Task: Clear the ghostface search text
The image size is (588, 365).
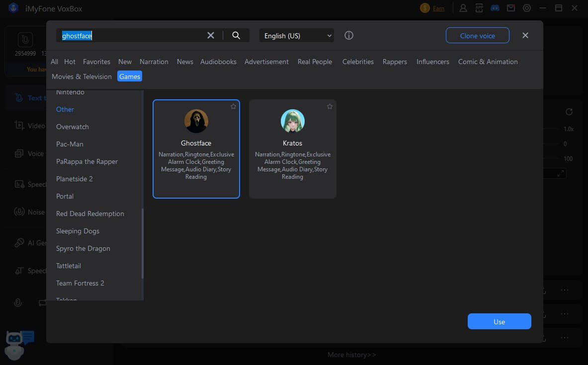Action: 211,35
